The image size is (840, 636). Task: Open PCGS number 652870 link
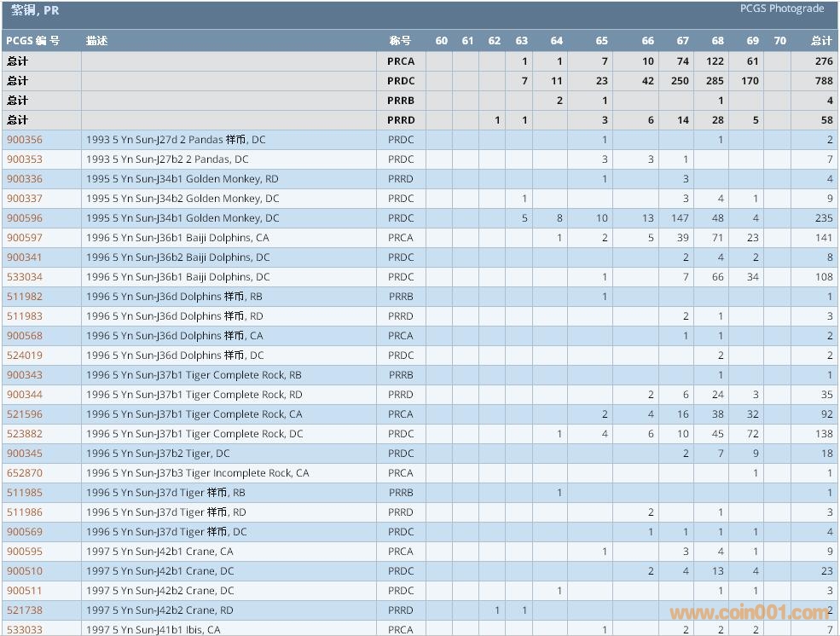pyautogui.click(x=25, y=473)
